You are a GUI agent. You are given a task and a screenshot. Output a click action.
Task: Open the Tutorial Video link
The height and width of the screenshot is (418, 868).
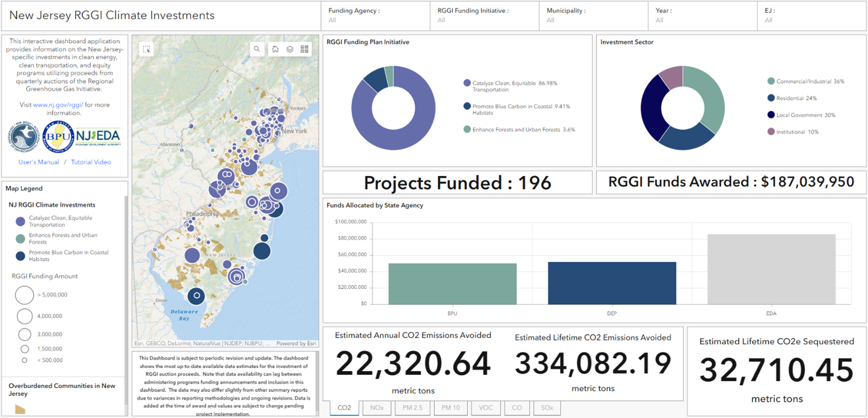coord(91,162)
